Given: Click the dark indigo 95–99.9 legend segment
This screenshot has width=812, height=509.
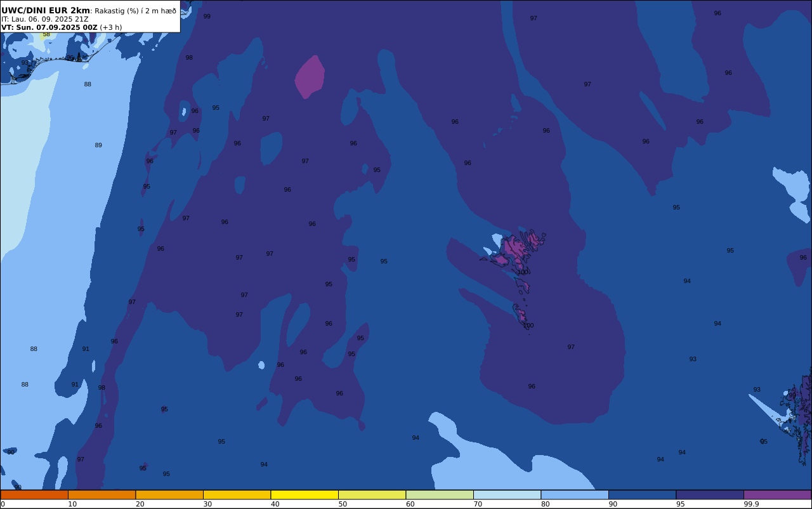Looking at the screenshot, I should (710, 494).
